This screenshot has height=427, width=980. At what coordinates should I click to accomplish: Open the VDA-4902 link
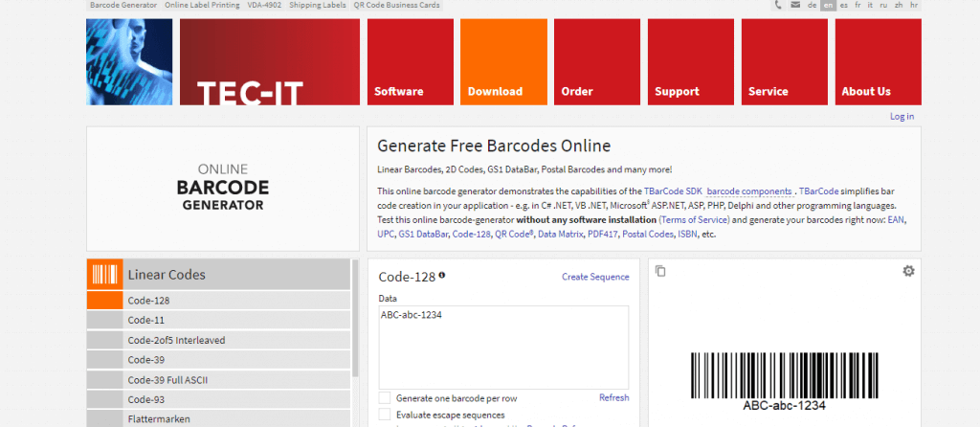coord(266,5)
